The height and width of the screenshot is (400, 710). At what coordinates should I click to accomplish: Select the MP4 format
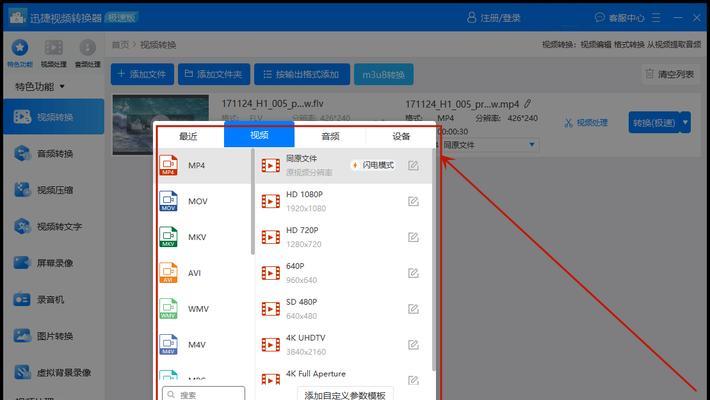204,165
